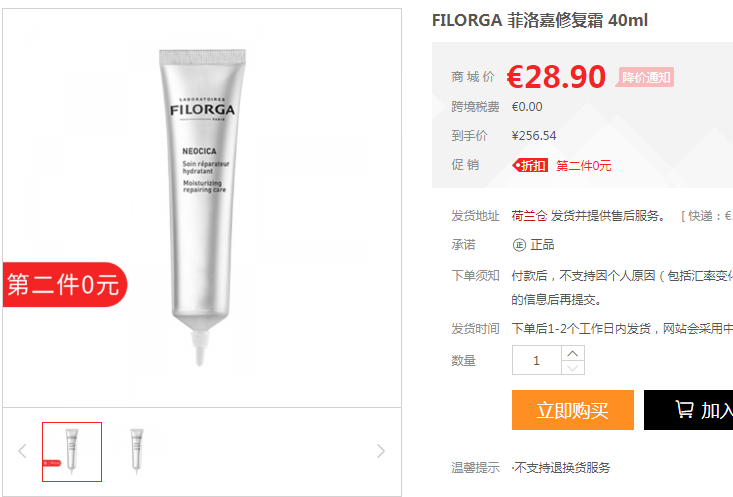Decrease quantity with the down arrow
This screenshot has width=733, height=497.
[x=573, y=368]
